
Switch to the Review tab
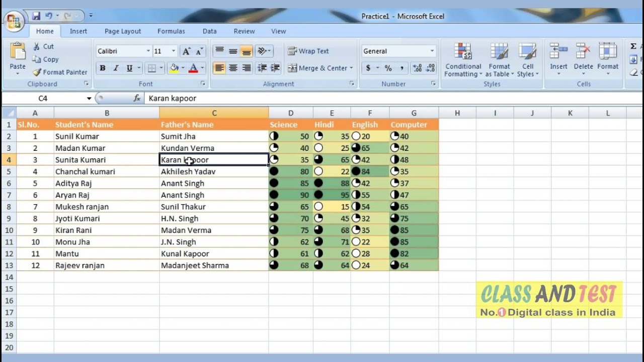(244, 31)
